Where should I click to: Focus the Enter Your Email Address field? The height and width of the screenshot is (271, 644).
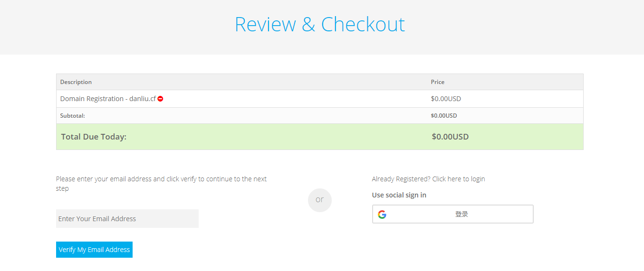pos(127,219)
